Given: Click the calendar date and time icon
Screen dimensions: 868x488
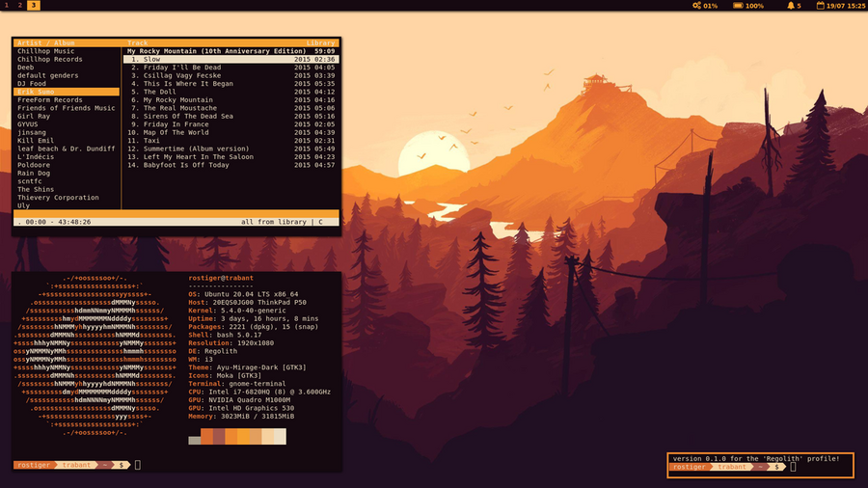Looking at the screenshot, I should point(821,6).
